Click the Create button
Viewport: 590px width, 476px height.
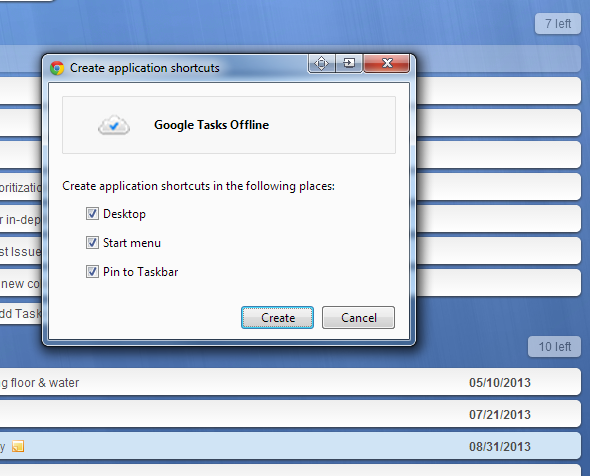click(277, 318)
